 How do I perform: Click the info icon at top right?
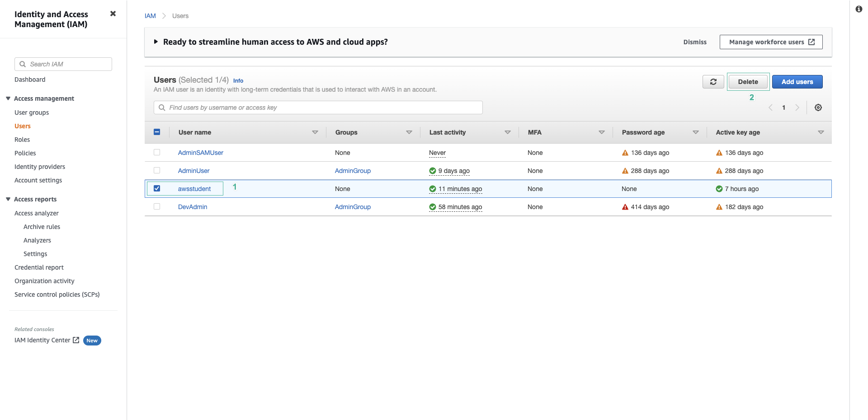(x=859, y=9)
